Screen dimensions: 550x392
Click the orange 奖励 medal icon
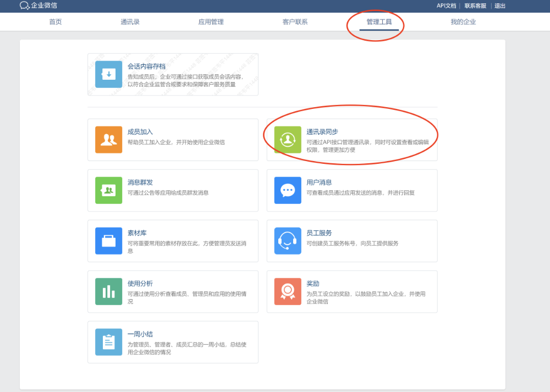288,291
